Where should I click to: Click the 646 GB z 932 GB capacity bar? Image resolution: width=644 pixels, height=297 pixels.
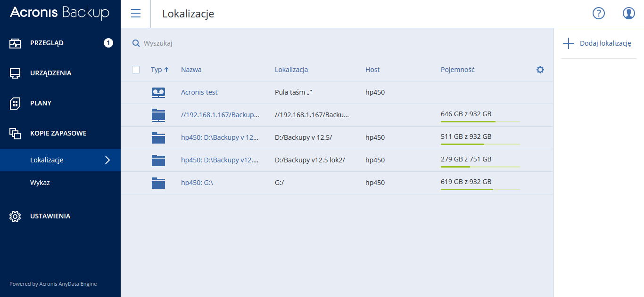coord(480,121)
